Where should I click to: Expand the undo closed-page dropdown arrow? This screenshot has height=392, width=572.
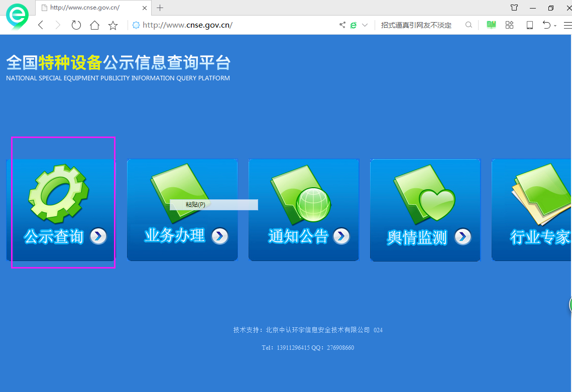coord(555,26)
